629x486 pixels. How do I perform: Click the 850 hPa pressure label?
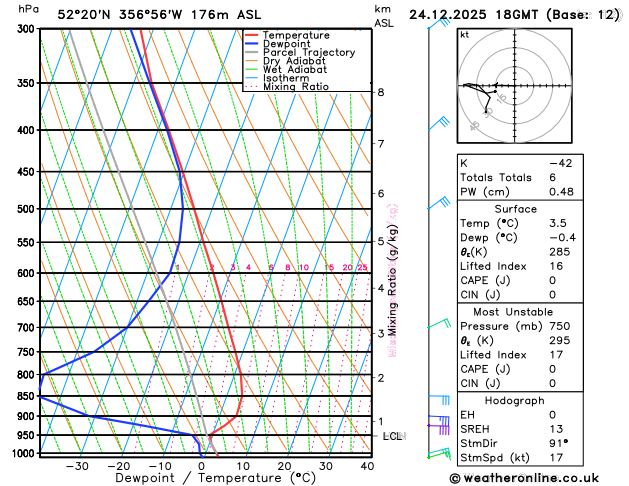tap(26, 396)
